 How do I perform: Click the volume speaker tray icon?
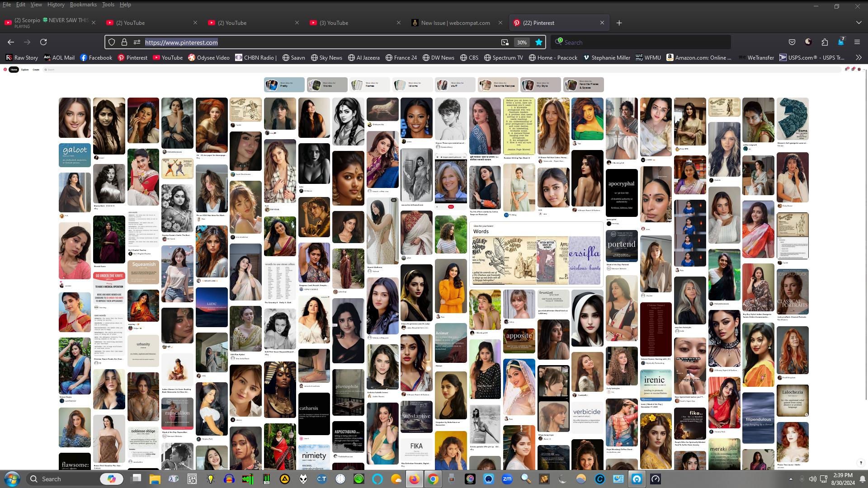[812, 479]
